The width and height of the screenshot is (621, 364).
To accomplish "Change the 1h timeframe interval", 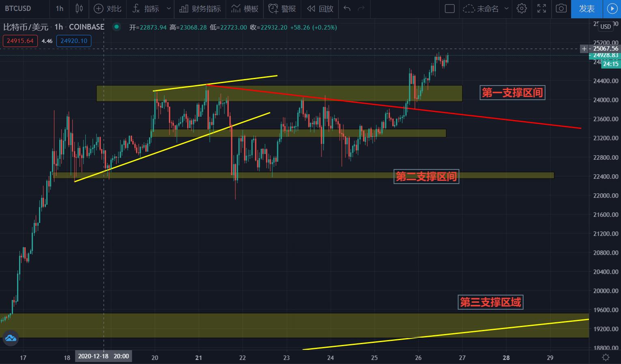I will pyautogui.click(x=60, y=9).
